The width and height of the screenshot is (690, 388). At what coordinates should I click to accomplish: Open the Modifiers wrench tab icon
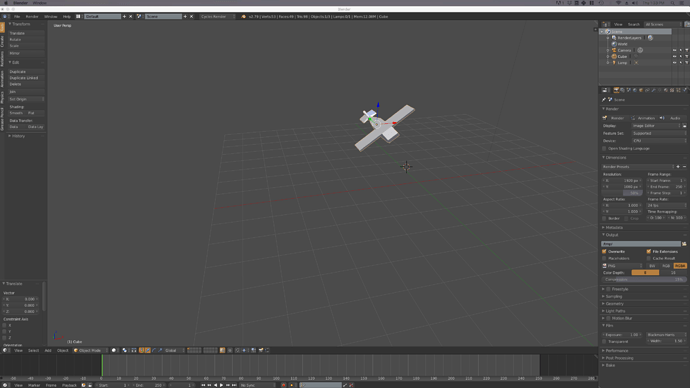point(653,90)
